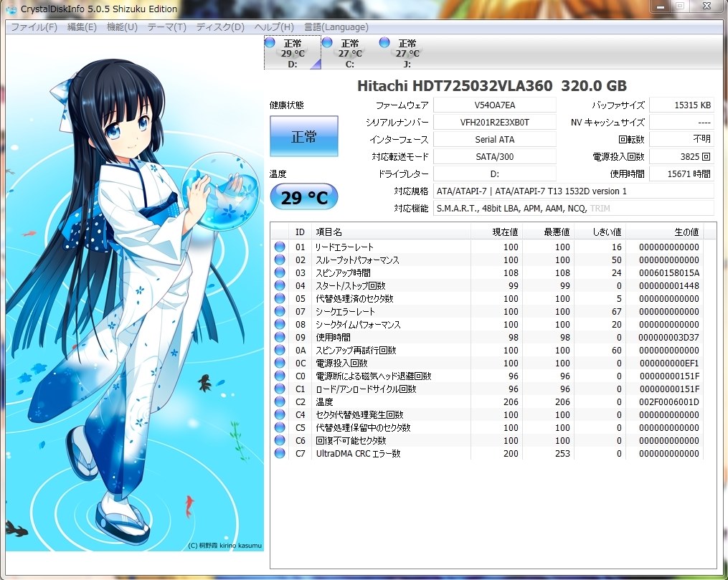Click the serial number field VFH201R2E3XB0T
728x580 pixels.
[x=495, y=122]
